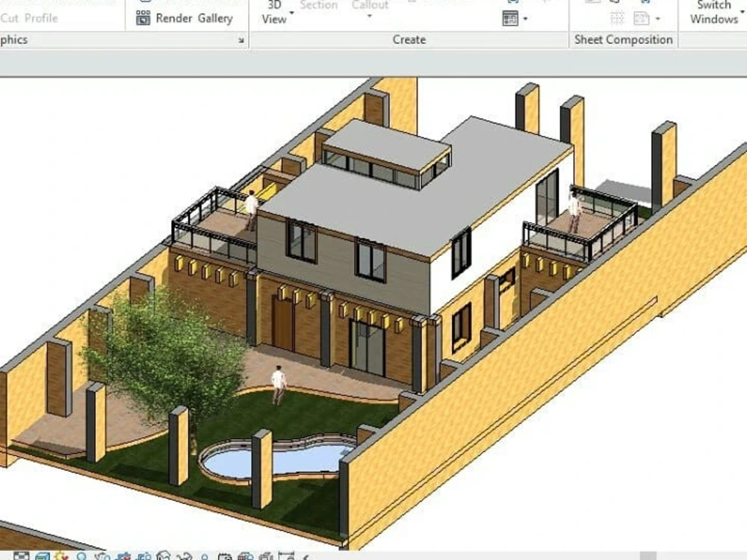Open the Graphics panel dialog launcher
The width and height of the screenshot is (747, 560).
pyautogui.click(x=241, y=40)
